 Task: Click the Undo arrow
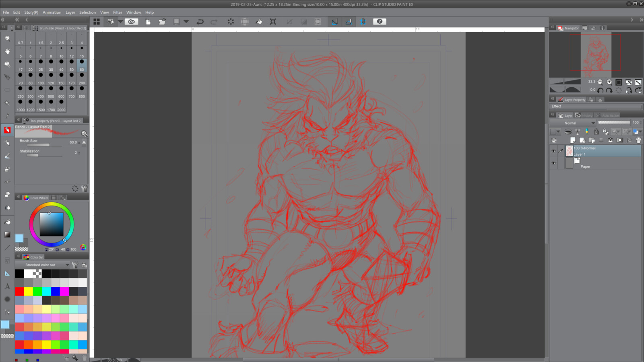pos(200,22)
